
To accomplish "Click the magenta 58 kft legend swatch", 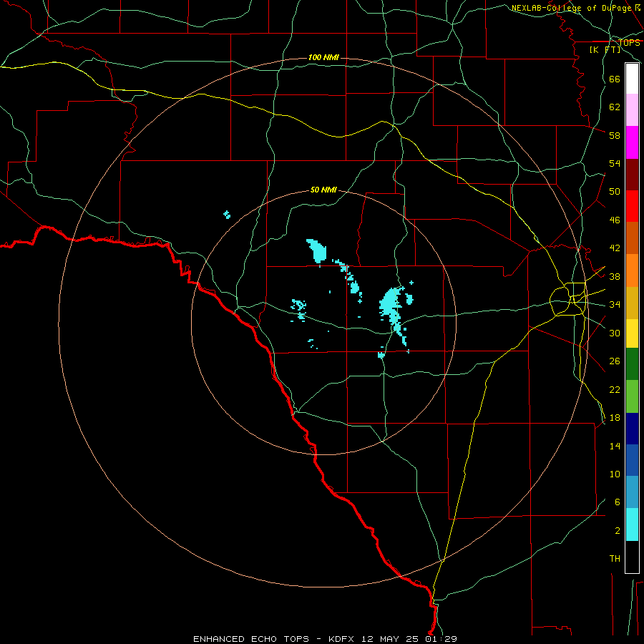I will coord(632,142).
